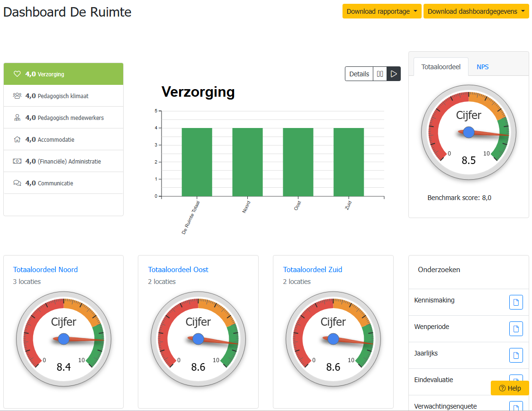Click the people icon for Pedagogisch klimaat

17,96
